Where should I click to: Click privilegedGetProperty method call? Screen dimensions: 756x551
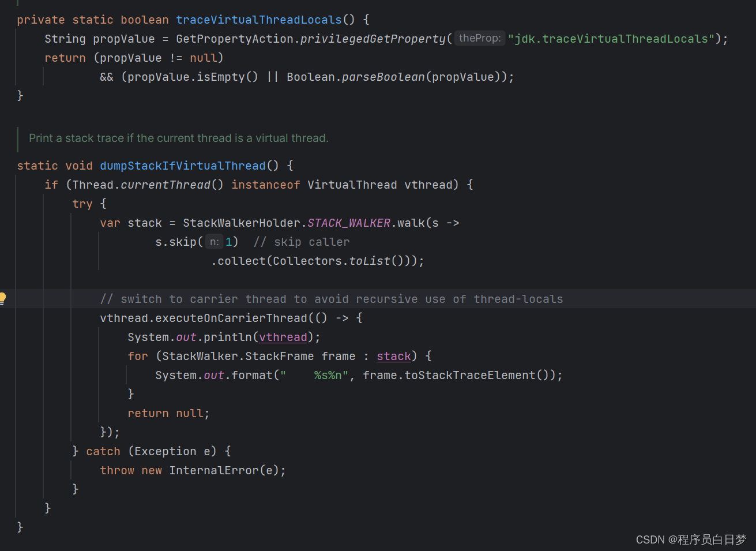click(x=373, y=39)
